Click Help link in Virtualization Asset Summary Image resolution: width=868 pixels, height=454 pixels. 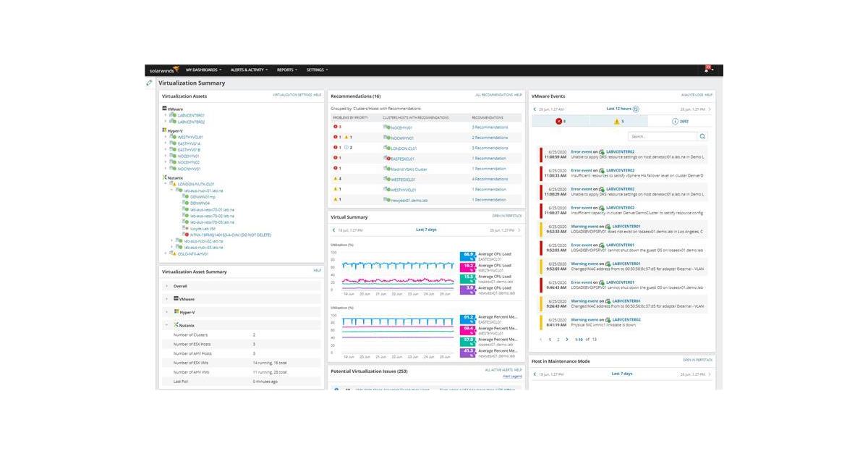[x=317, y=270]
